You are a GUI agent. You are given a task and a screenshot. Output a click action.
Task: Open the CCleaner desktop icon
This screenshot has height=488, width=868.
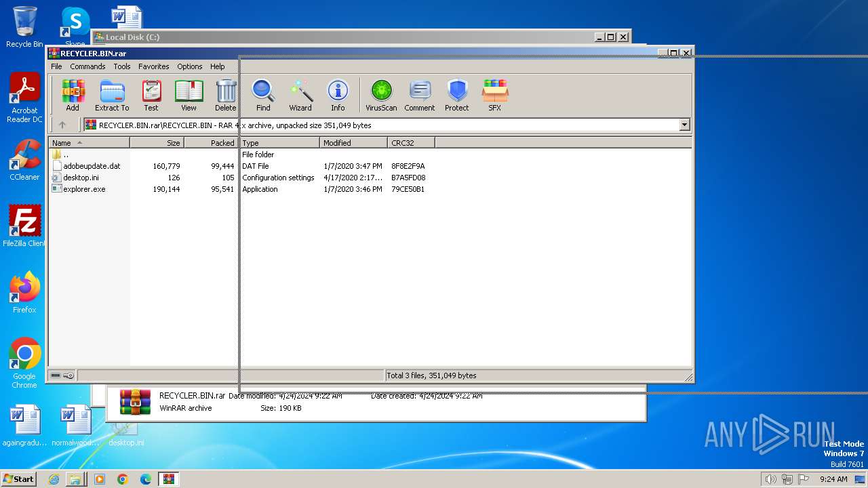[x=24, y=160]
